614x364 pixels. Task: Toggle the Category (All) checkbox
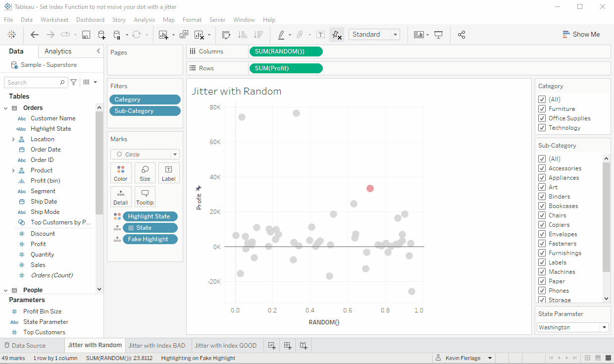[x=542, y=99]
